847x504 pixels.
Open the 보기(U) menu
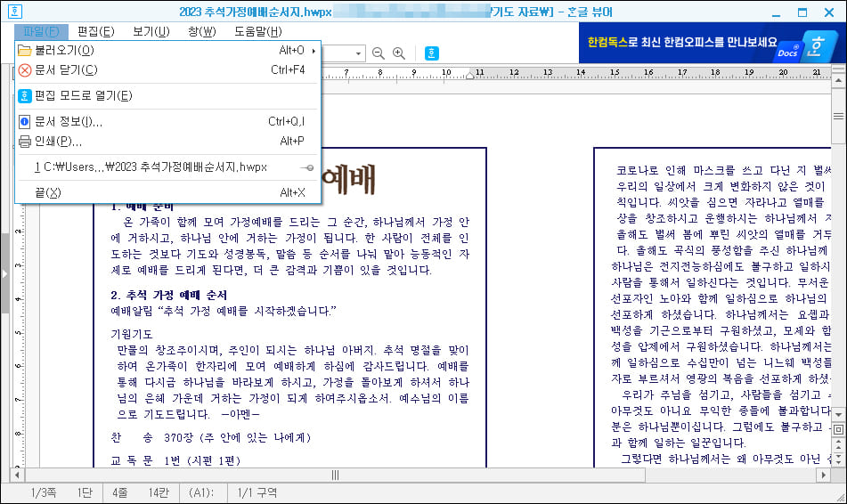pyautogui.click(x=151, y=31)
